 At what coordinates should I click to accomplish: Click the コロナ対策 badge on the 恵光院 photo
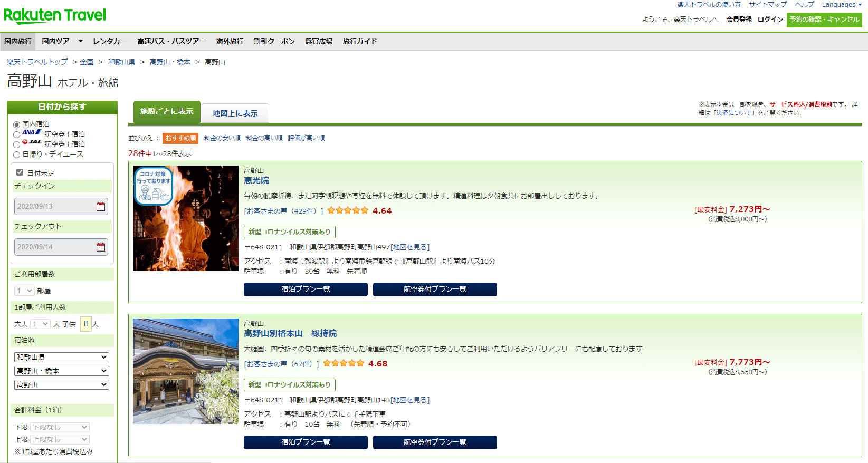(x=154, y=186)
